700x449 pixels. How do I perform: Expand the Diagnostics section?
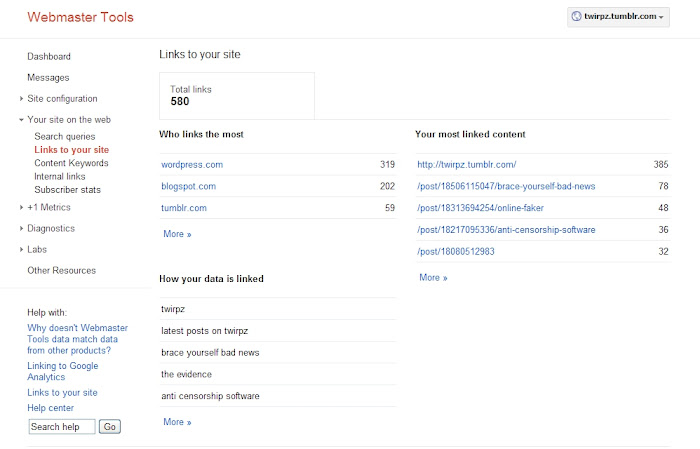51,228
